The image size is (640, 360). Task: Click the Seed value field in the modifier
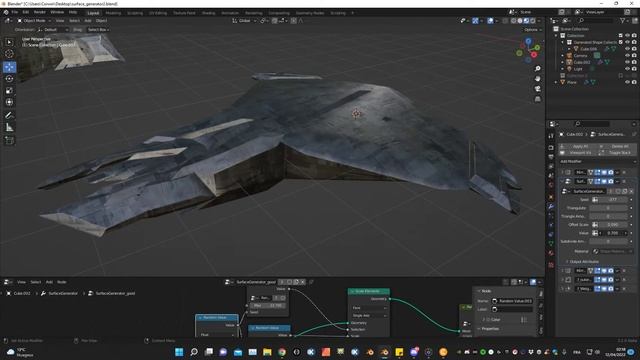point(613,200)
